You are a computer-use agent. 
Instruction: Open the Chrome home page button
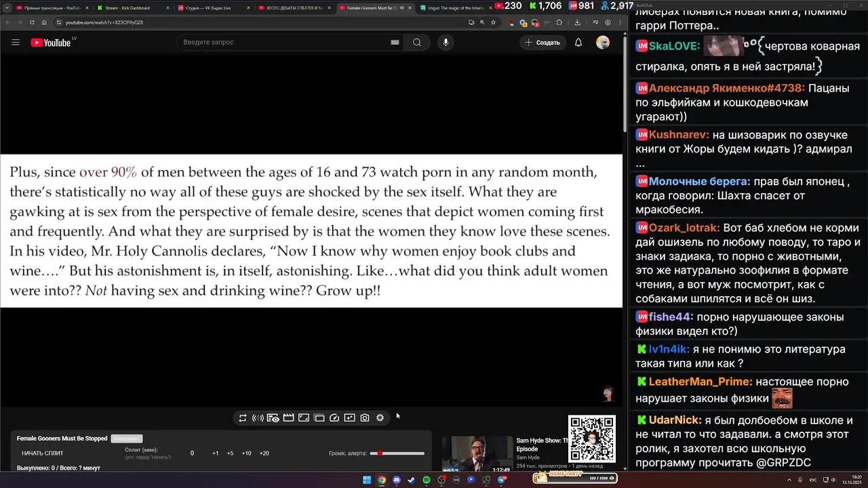45,22
